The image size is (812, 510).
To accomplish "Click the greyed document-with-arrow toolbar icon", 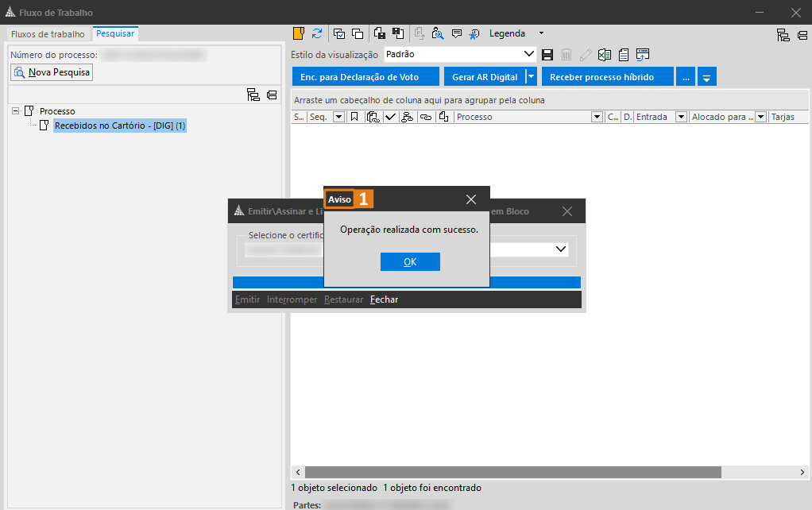I will click(420, 33).
